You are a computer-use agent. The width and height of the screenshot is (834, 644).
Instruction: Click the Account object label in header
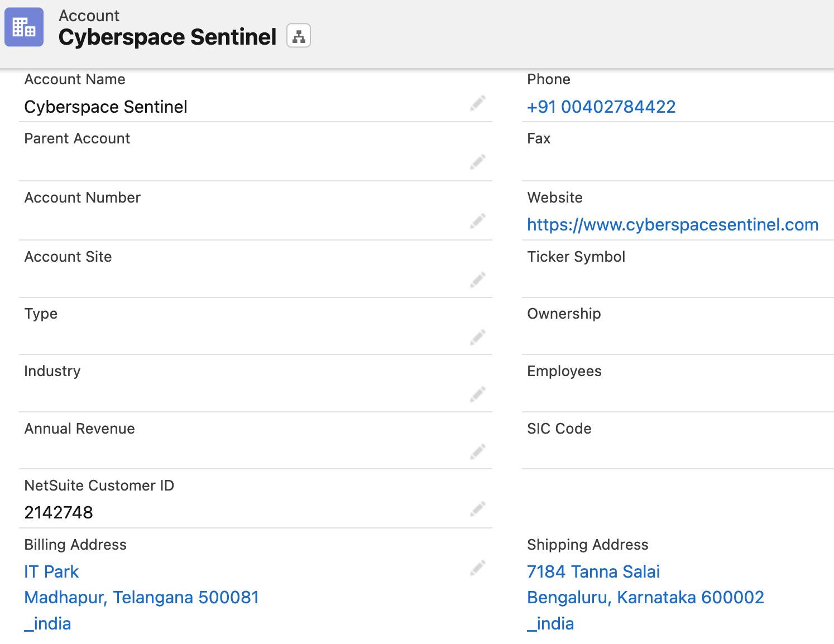(89, 16)
